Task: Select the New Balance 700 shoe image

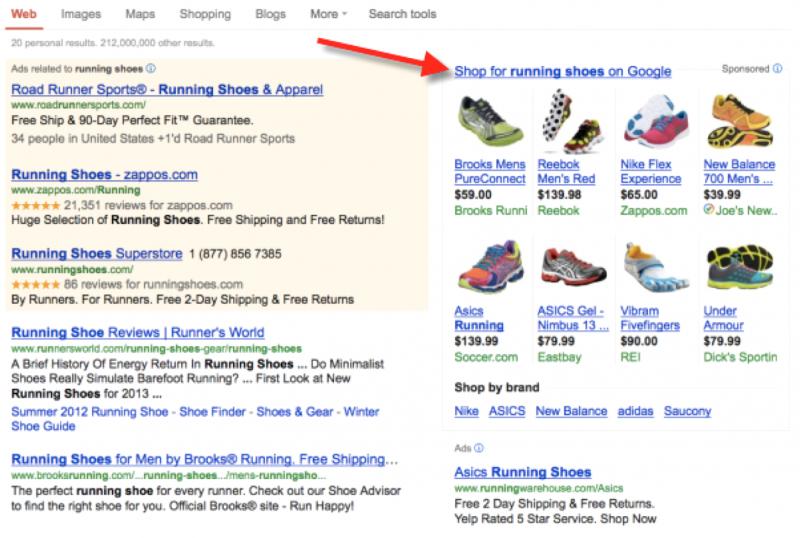Action: pyautogui.click(x=740, y=120)
